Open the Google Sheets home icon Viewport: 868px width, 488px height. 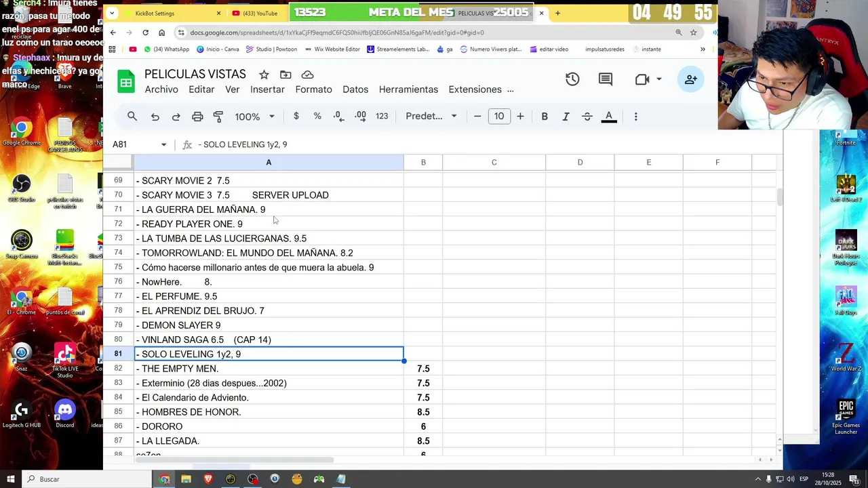pyautogui.click(x=126, y=82)
